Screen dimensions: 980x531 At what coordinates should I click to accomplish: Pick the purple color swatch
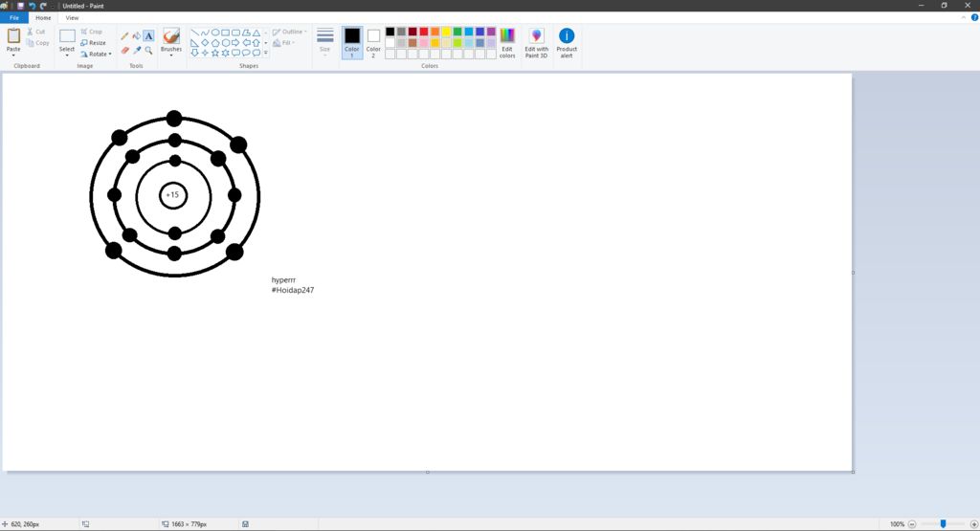click(491, 32)
